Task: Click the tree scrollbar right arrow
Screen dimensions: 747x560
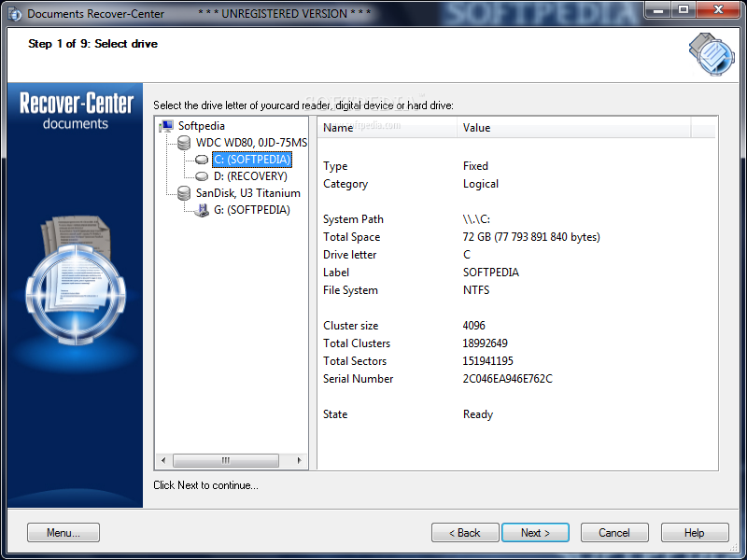Action: [299, 460]
